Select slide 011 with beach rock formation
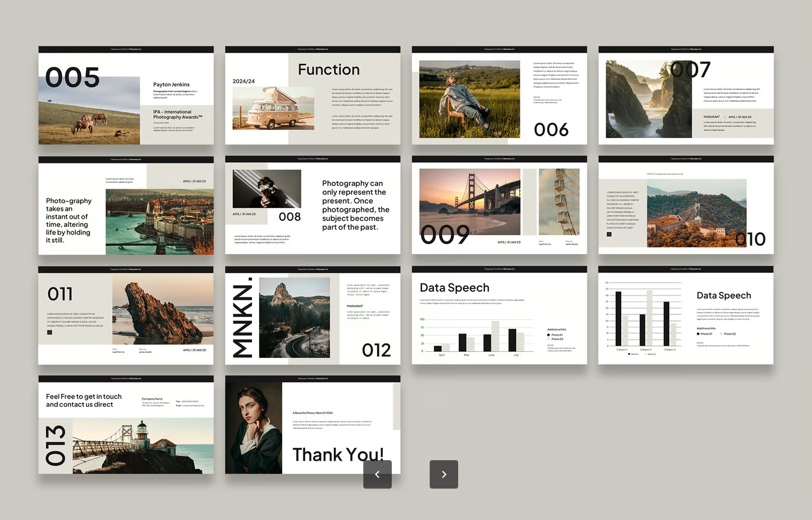812x520 pixels. 126,316
